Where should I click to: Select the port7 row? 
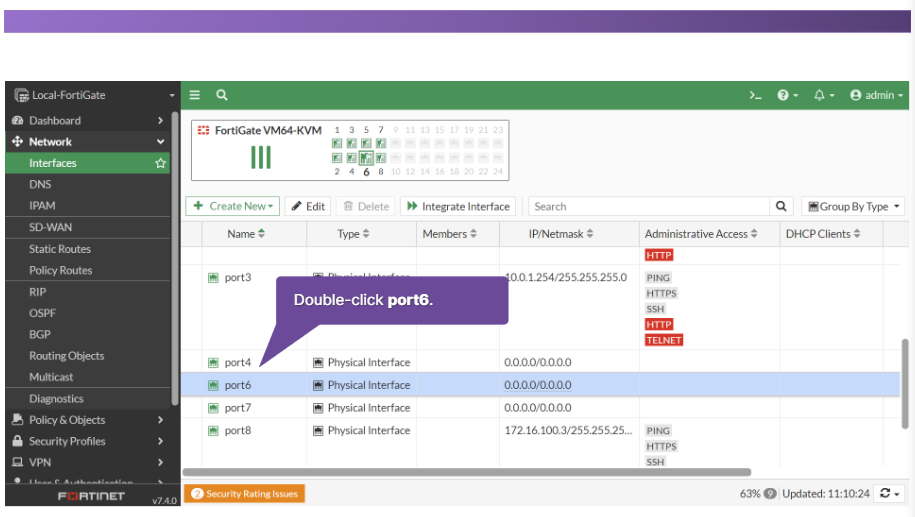[x=540, y=408]
